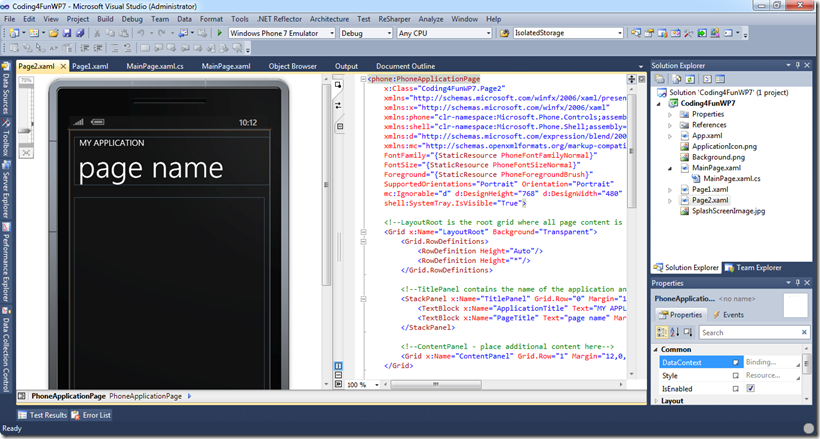The image size is (820, 439).
Task: Click the Properties icon in Solution Explorer toolbar
Action: 660,79
